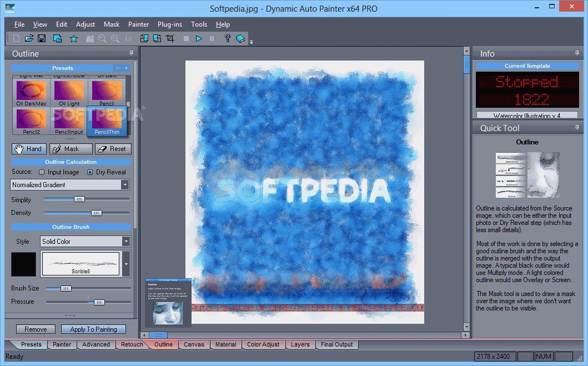Open toolbar options overflow arrow

pos(252,42)
